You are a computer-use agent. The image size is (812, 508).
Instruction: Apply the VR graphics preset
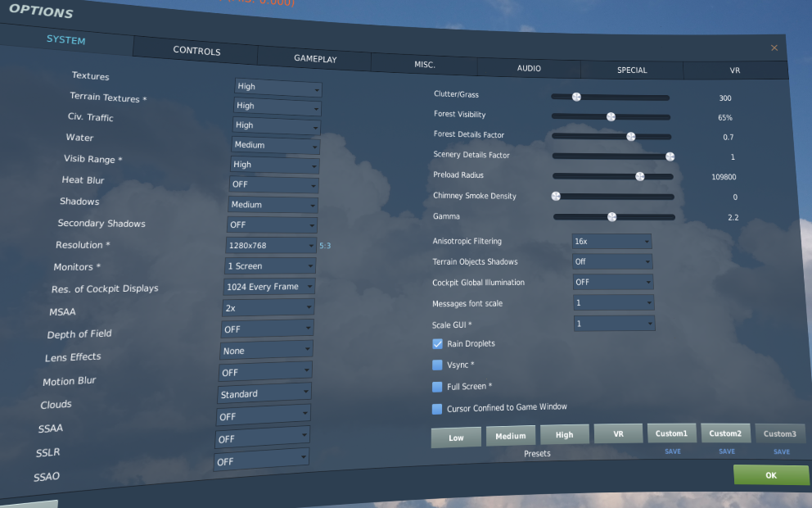618,433
